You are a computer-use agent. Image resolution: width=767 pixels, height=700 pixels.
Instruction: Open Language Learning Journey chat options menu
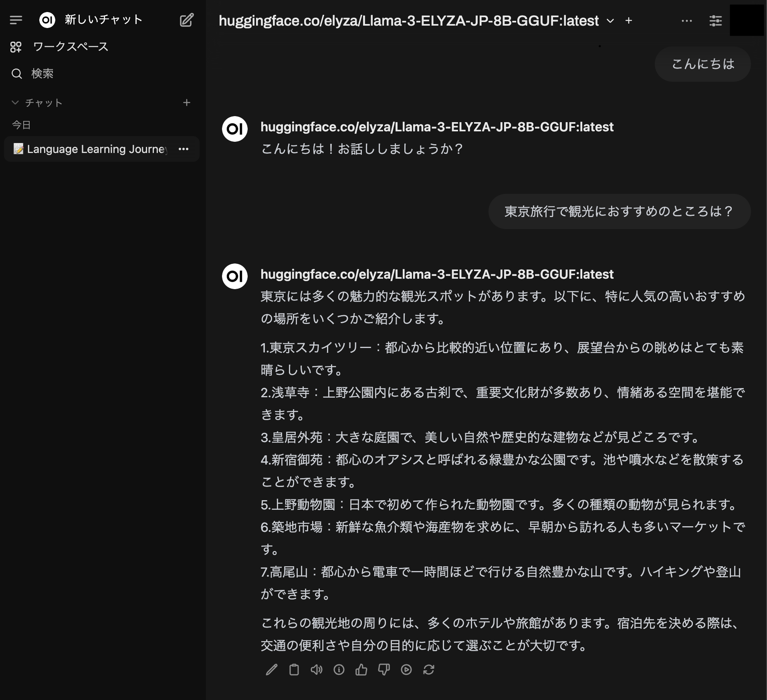[x=184, y=149]
